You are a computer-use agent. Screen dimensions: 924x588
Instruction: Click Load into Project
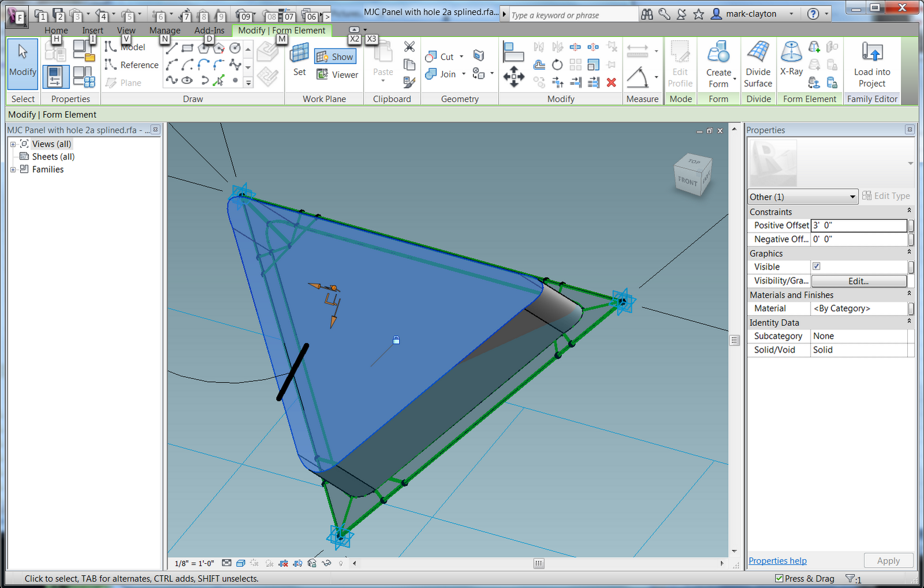(x=871, y=63)
